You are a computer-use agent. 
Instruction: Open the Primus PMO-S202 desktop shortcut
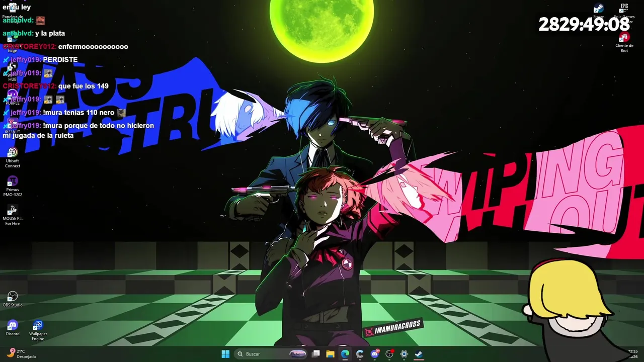point(13,186)
